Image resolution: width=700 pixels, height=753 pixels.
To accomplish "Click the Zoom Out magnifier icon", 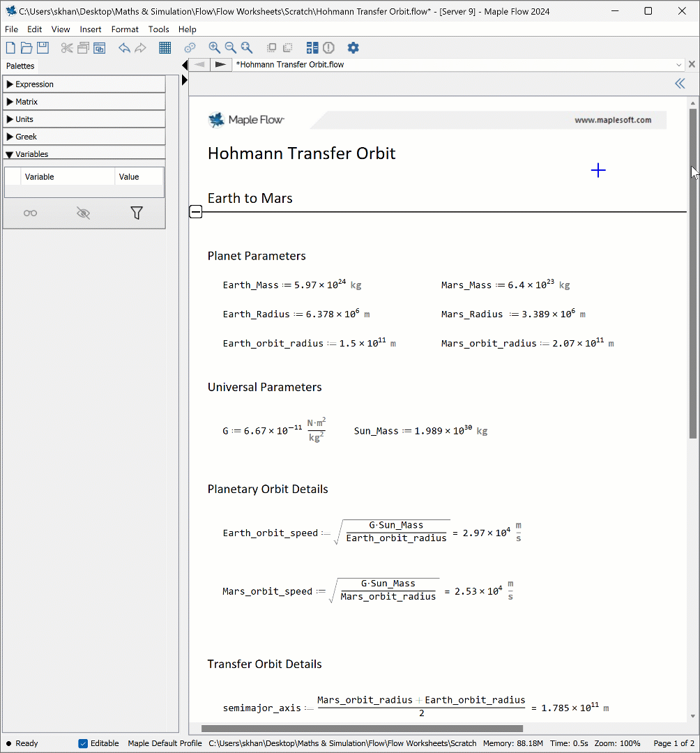I will point(230,47).
